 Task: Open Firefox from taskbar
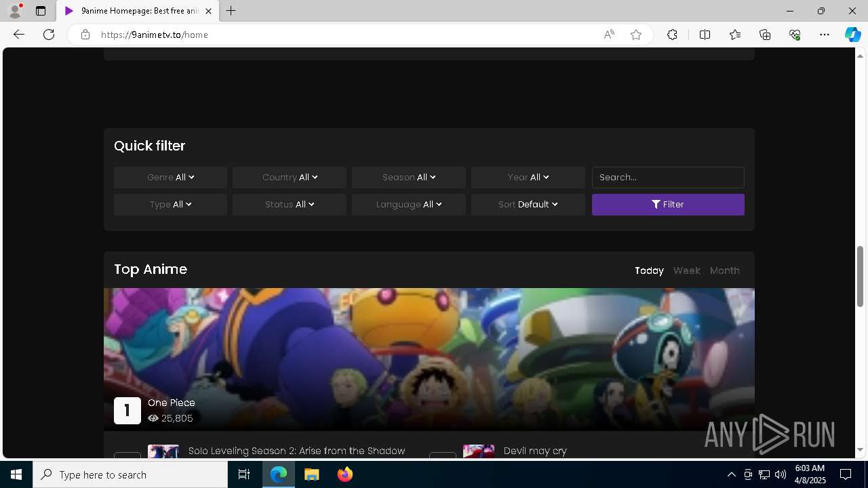coord(344,474)
